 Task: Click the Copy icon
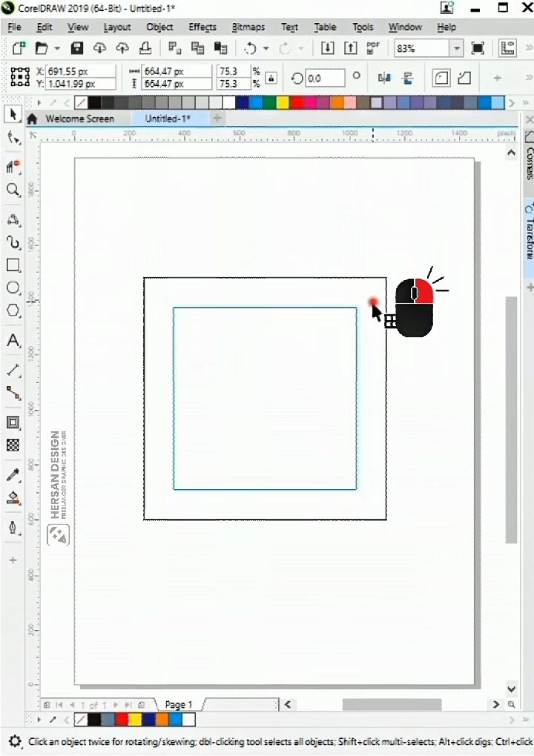(197, 48)
